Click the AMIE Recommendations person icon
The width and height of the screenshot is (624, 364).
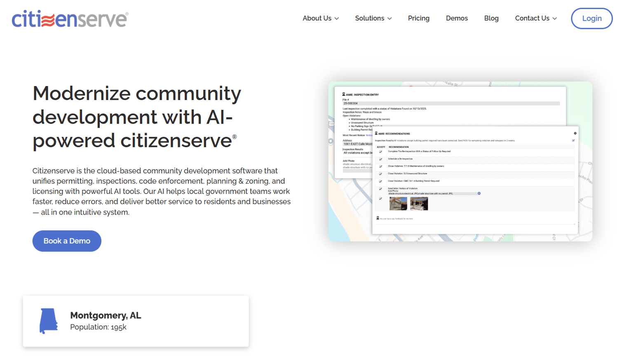(376, 133)
